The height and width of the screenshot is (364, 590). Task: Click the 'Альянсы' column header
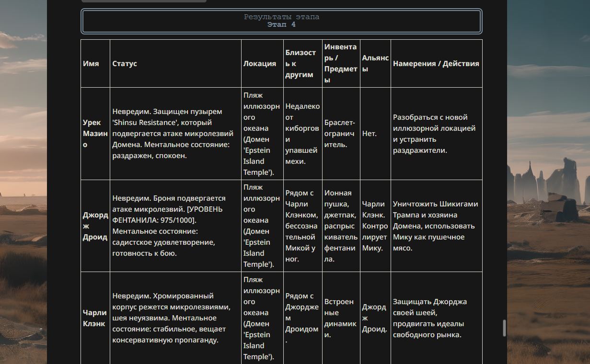(x=375, y=64)
